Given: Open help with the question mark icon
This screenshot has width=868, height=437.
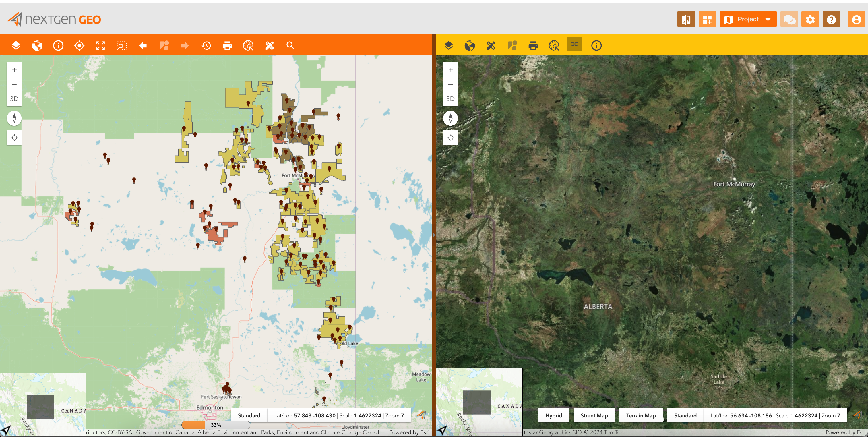Looking at the screenshot, I should [x=831, y=19].
